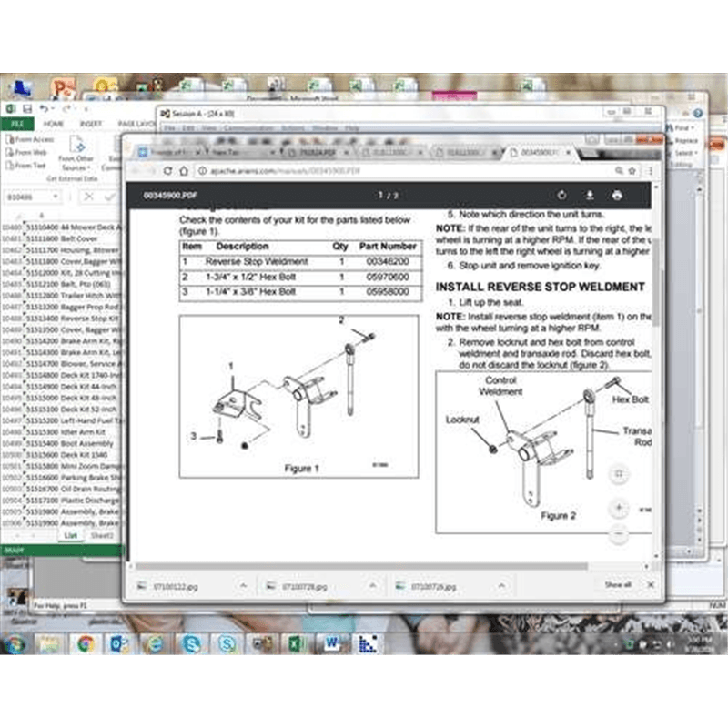Click Show all downloads button

[618, 585]
